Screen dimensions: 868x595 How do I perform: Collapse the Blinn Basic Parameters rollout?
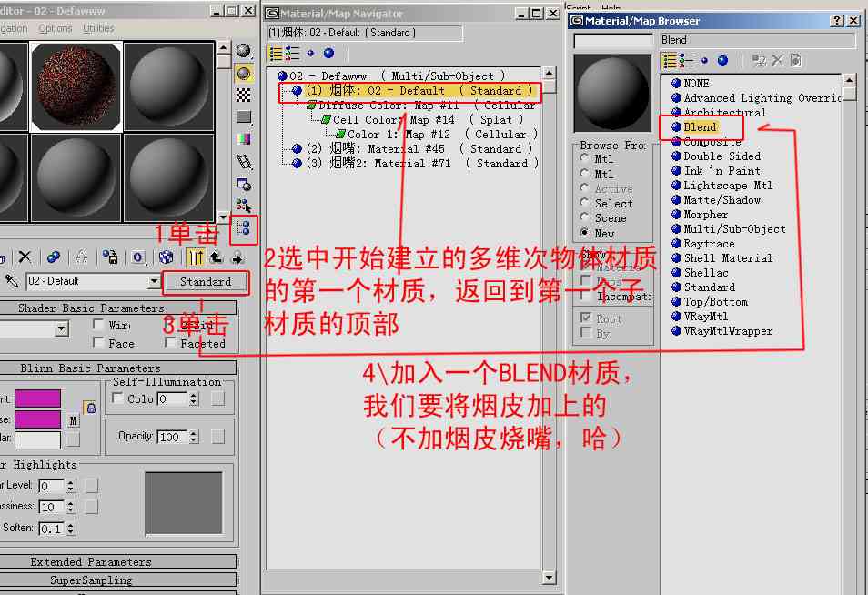118,368
